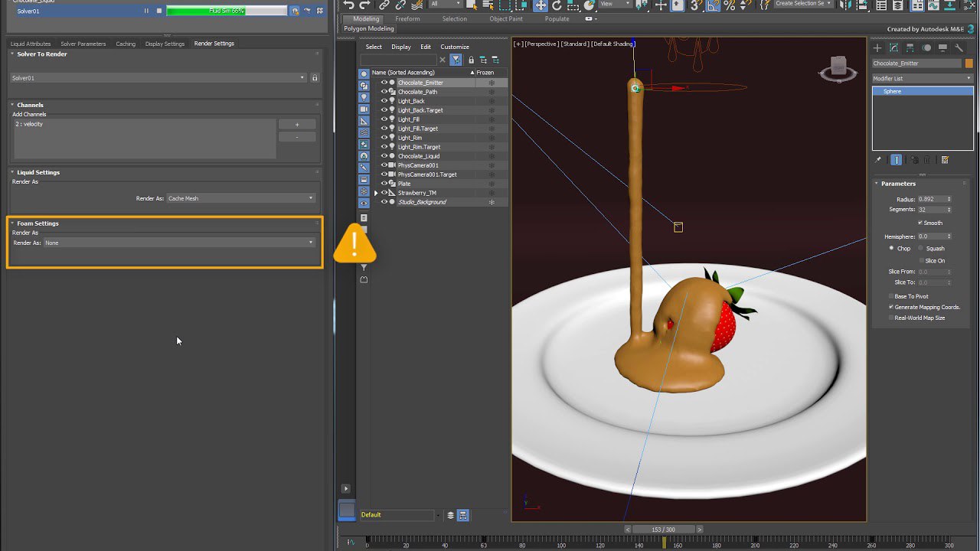Select the Squash radio button
The height and width of the screenshot is (551, 980).
921,248
